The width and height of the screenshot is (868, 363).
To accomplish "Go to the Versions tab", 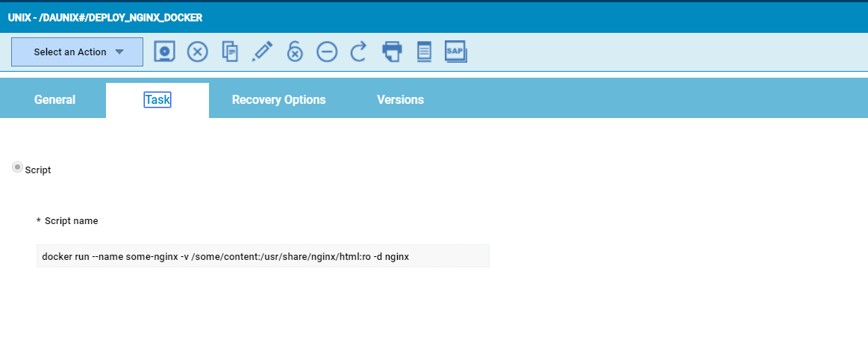I will [x=400, y=100].
